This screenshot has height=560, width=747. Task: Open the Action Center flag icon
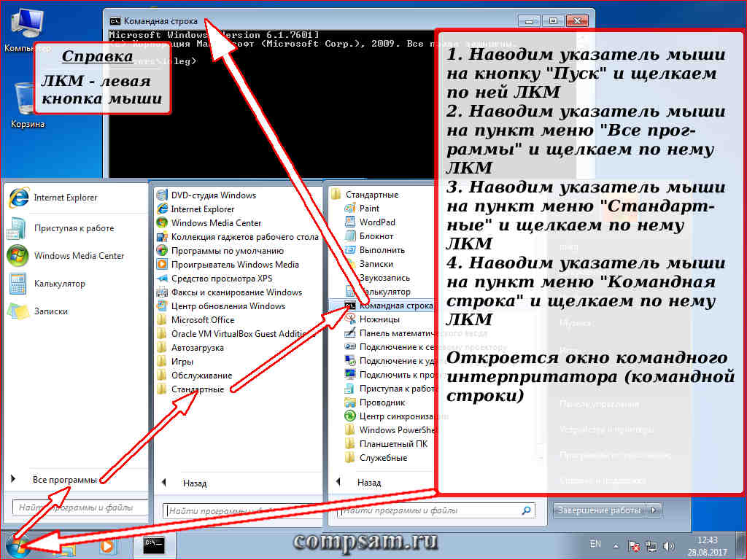[634, 546]
